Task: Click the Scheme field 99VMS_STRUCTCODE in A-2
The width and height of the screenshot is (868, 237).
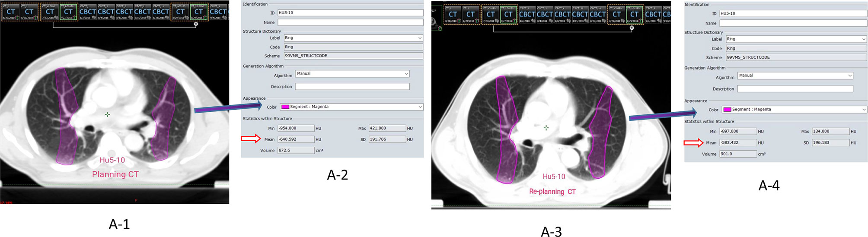Action: 353,56
